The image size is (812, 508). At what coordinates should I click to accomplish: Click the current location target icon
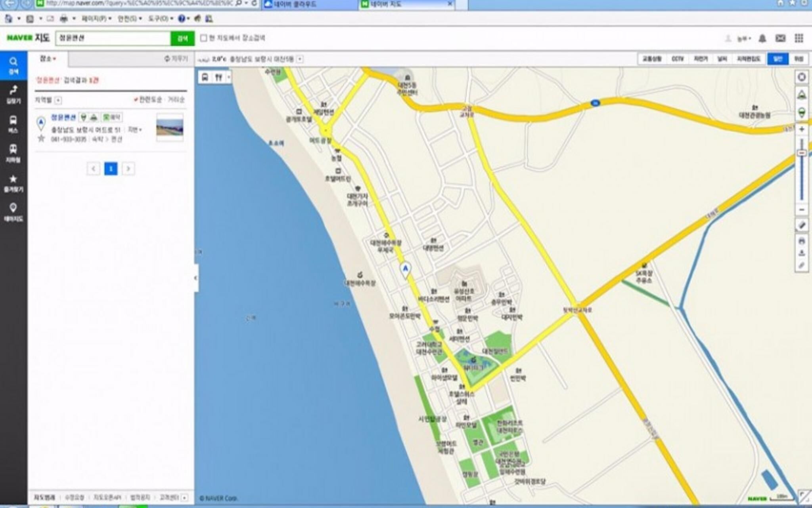(x=802, y=77)
